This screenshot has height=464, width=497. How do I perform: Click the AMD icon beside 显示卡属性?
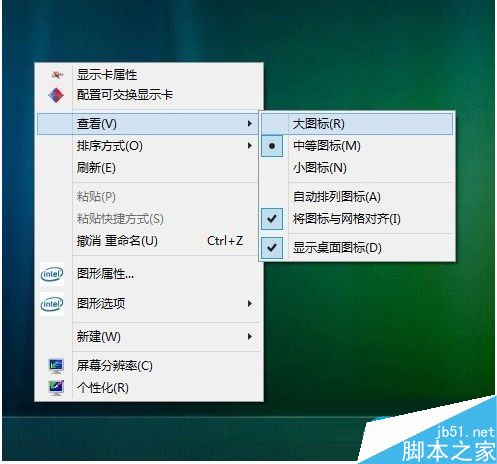57,75
